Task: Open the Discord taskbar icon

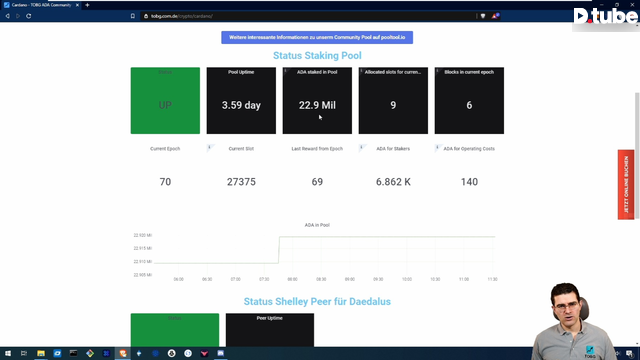Action: click(220, 353)
